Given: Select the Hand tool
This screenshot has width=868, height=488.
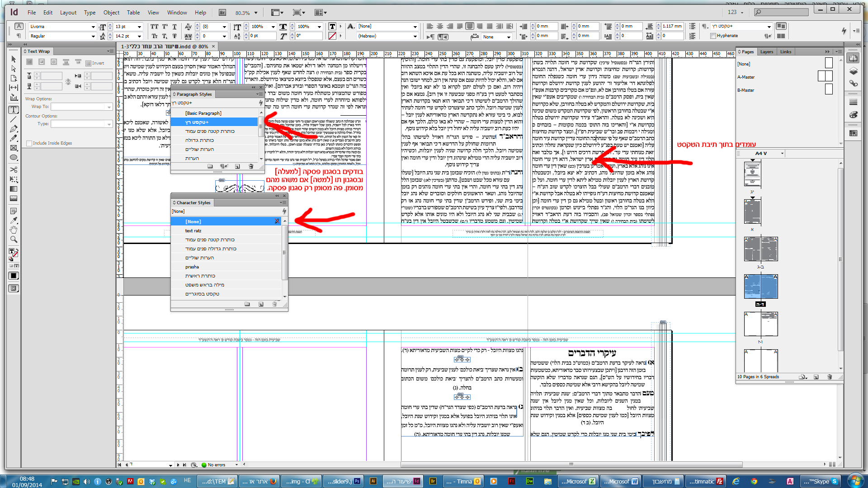Looking at the screenshot, I should click(x=14, y=230).
